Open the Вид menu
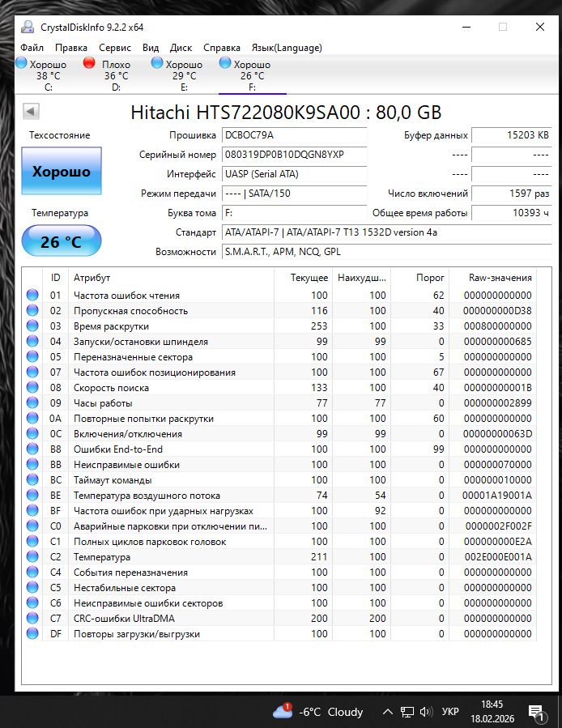This screenshot has height=728, width=562. point(151,48)
